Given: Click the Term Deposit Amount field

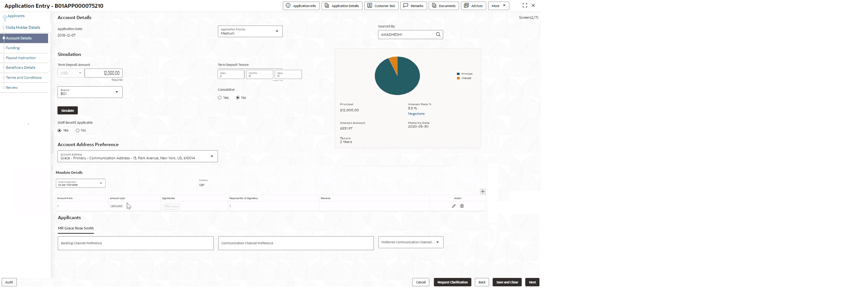Looking at the screenshot, I should pyautogui.click(x=104, y=73).
